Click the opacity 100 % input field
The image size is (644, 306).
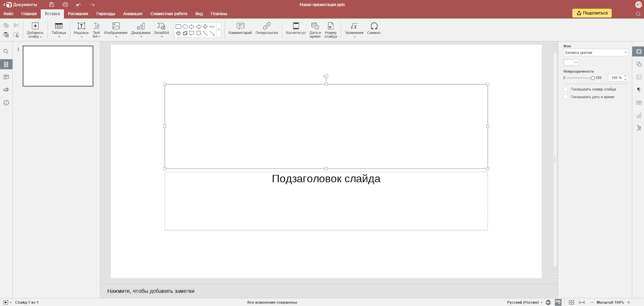[x=618, y=78]
